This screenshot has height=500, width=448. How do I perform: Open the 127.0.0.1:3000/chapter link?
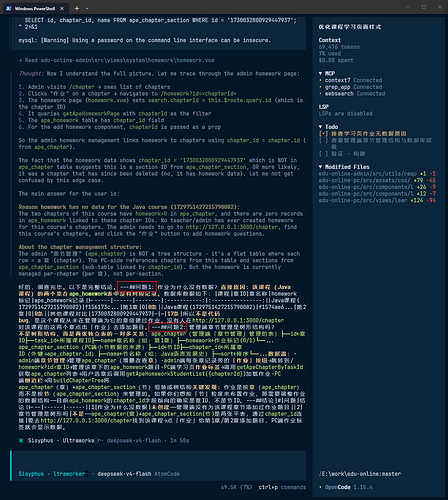tap(232, 227)
